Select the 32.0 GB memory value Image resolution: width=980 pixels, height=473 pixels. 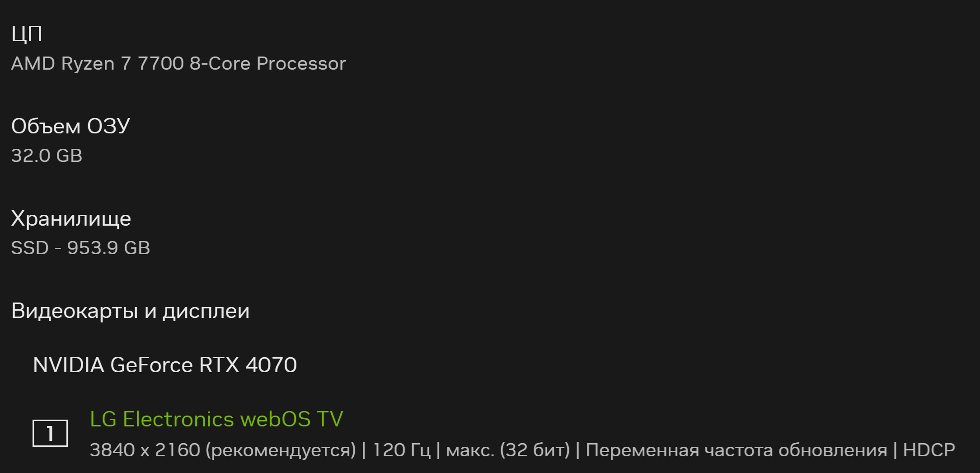(47, 156)
